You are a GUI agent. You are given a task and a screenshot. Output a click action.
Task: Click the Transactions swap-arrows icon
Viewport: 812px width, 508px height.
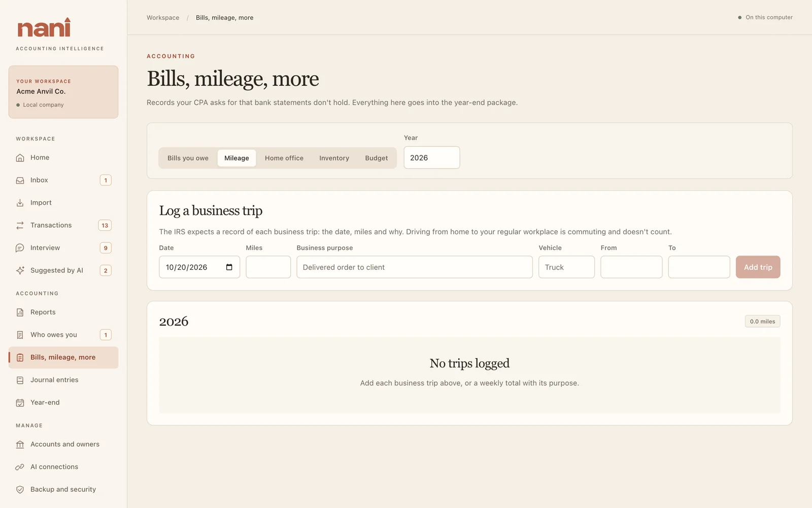pos(20,225)
